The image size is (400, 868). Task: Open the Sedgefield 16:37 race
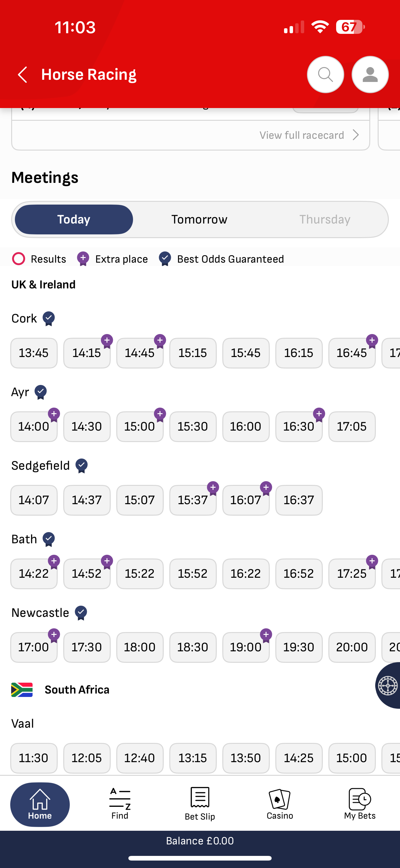pyautogui.click(x=299, y=500)
